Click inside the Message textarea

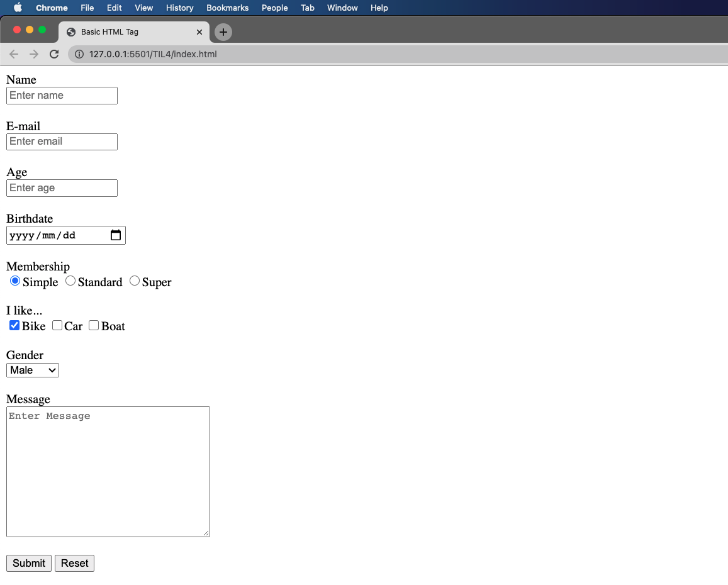pos(108,472)
